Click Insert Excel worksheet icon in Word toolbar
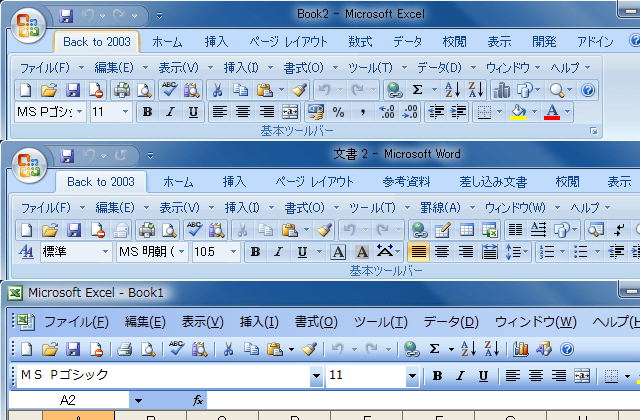Viewport: 640px width, 420px height. pos(489,230)
